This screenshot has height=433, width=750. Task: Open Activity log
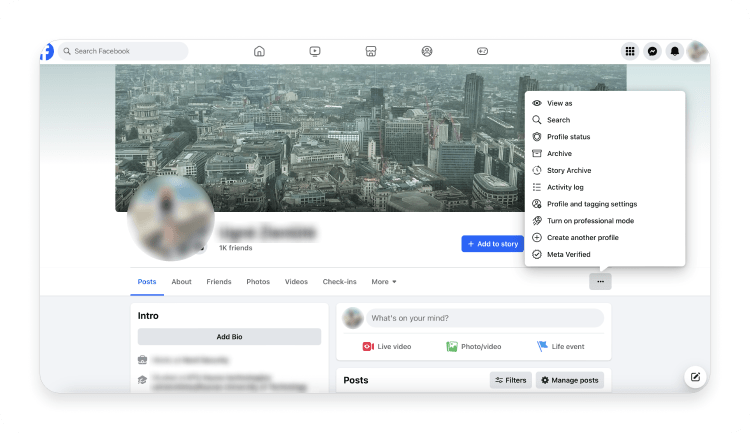click(x=605, y=187)
